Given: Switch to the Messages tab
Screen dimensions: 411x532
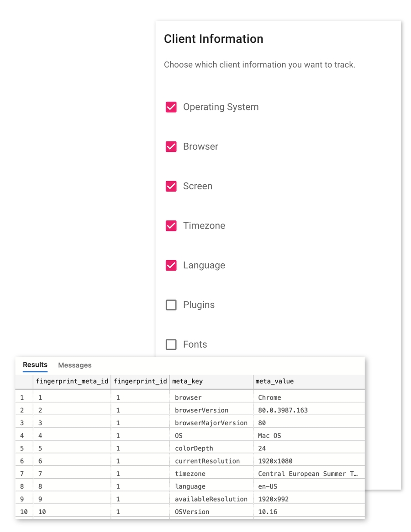Looking at the screenshot, I should pos(74,365).
